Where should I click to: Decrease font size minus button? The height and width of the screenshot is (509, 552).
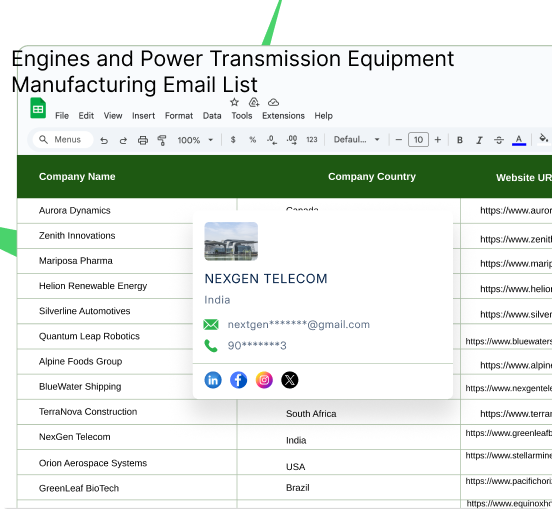[x=399, y=140]
